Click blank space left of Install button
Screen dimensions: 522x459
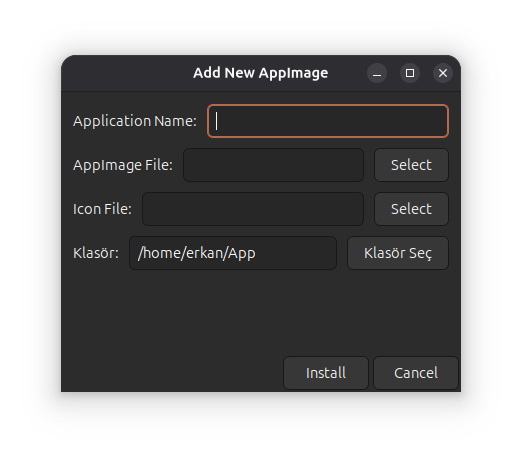click(172, 373)
